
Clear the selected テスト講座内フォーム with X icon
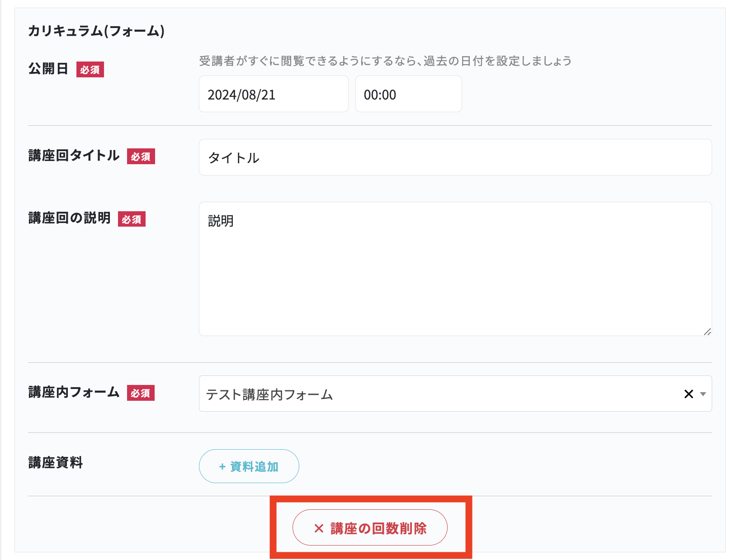(x=689, y=394)
